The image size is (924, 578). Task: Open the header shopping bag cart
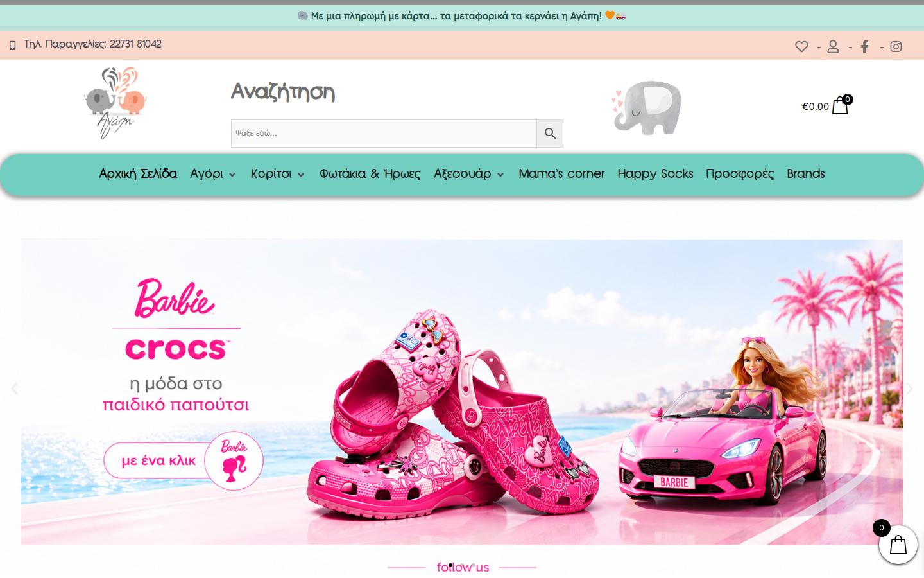tap(840, 106)
